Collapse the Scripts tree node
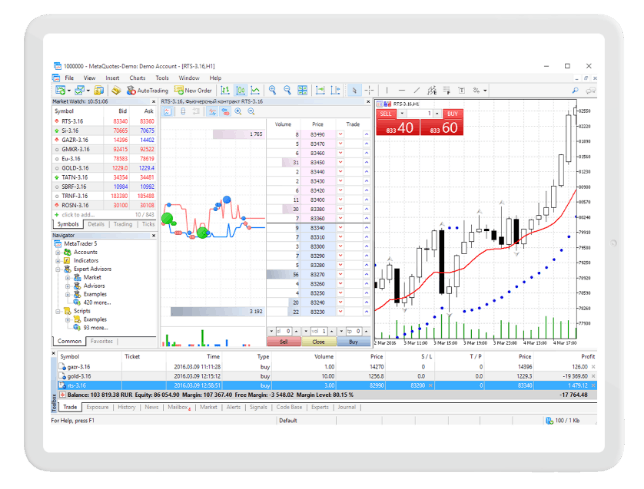Image resolution: width=644 pixels, height=489 pixels. [58, 311]
